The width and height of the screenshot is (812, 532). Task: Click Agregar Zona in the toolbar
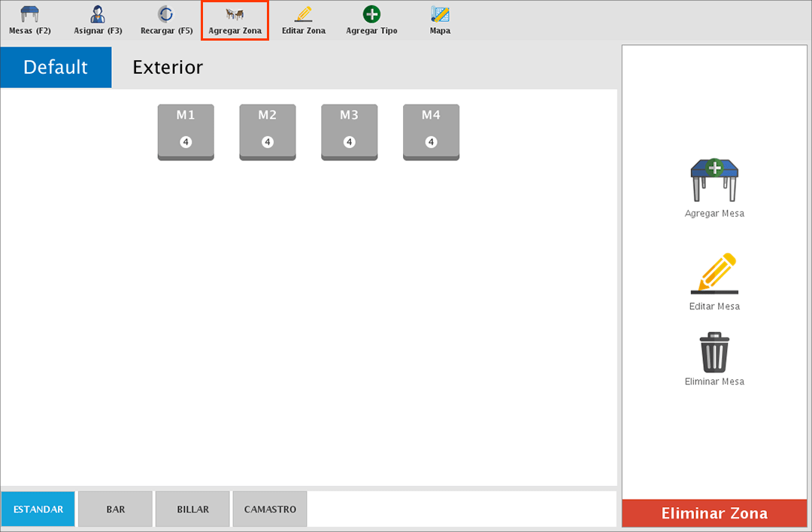235,20
